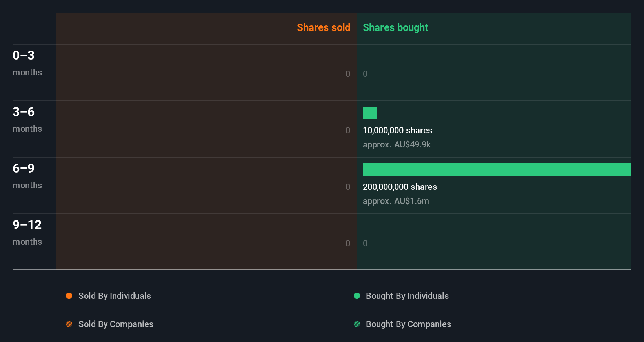
Task: Select the 3–6 months row label
Action: tap(27, 119)
